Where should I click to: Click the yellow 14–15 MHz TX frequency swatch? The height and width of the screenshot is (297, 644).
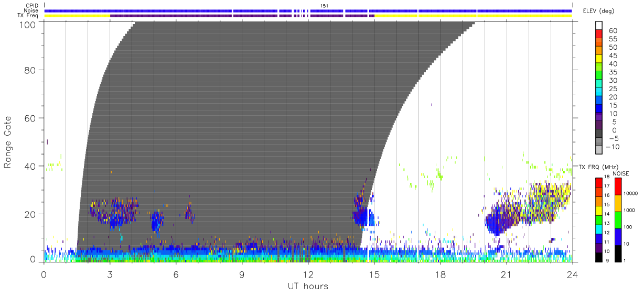598,210
